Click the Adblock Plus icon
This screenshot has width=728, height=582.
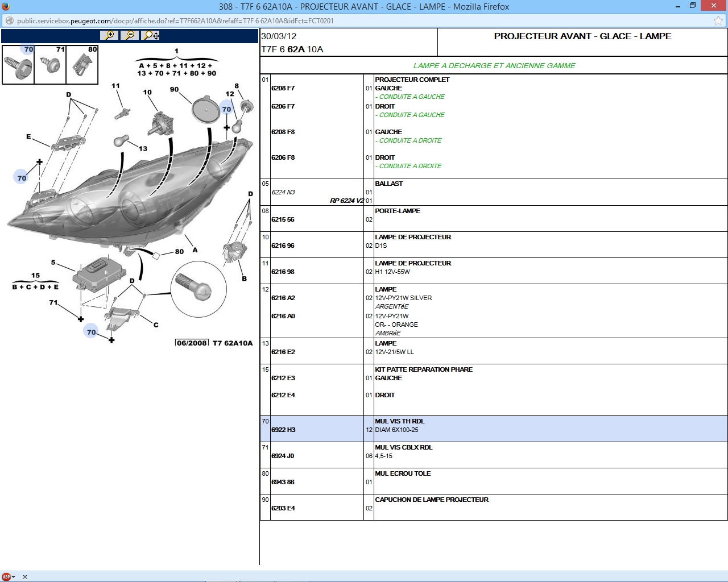(6, 576)
